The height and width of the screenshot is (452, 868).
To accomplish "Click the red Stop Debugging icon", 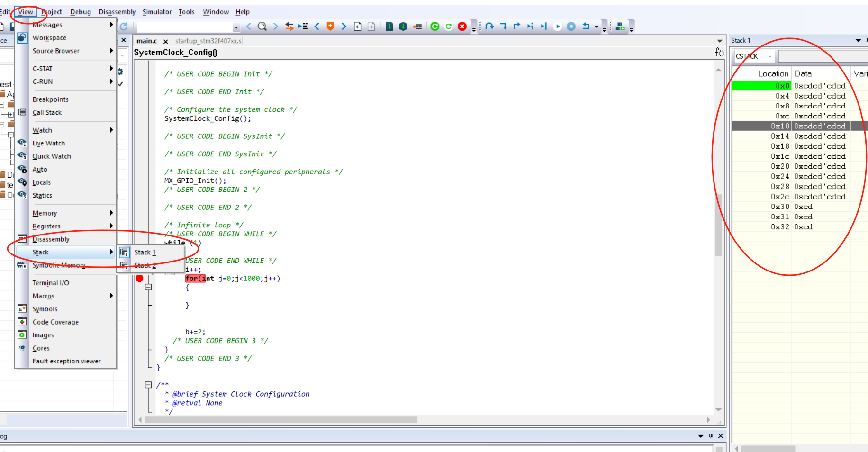I will tap(462, 27).
